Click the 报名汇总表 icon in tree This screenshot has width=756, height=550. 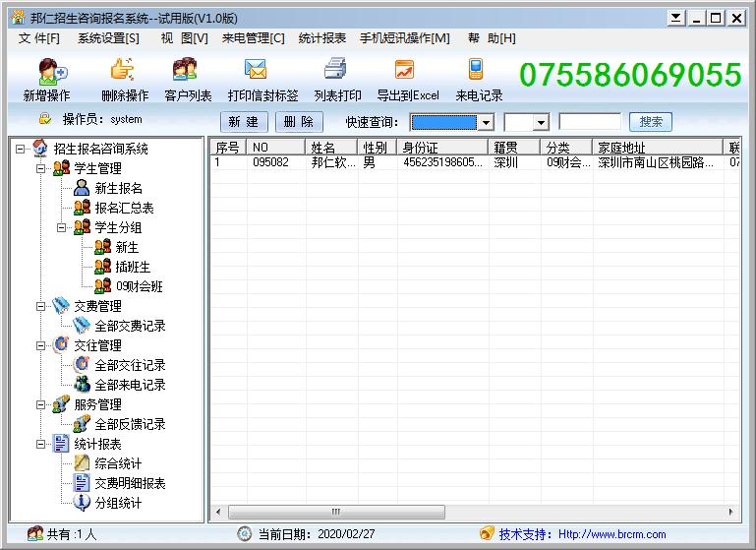tap(82, 208)
